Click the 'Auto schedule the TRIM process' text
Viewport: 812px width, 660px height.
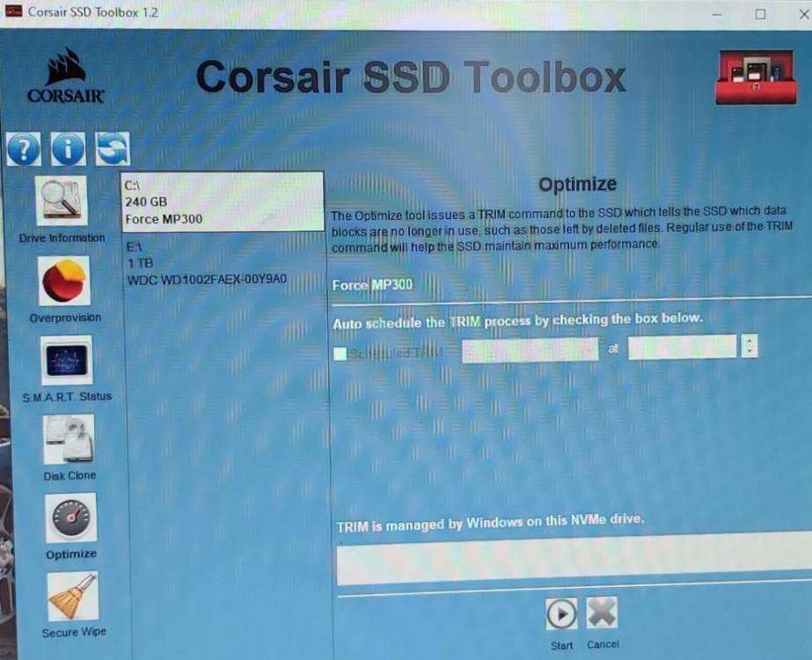[x=517, y=320]
